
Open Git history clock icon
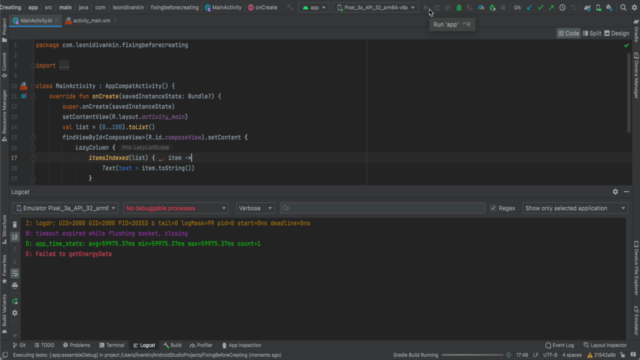pyautogui.click(x=562, y=8)
